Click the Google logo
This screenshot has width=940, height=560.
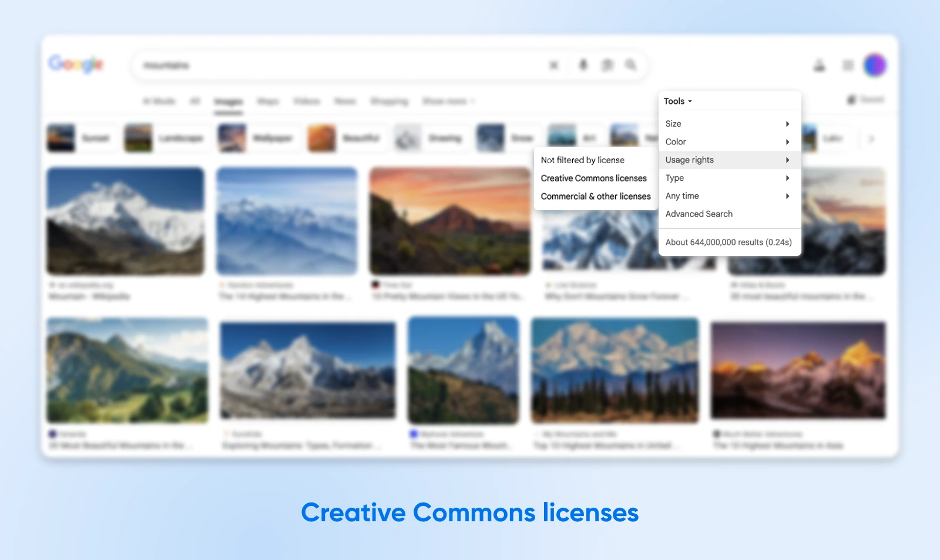click(x=76, y=64)
